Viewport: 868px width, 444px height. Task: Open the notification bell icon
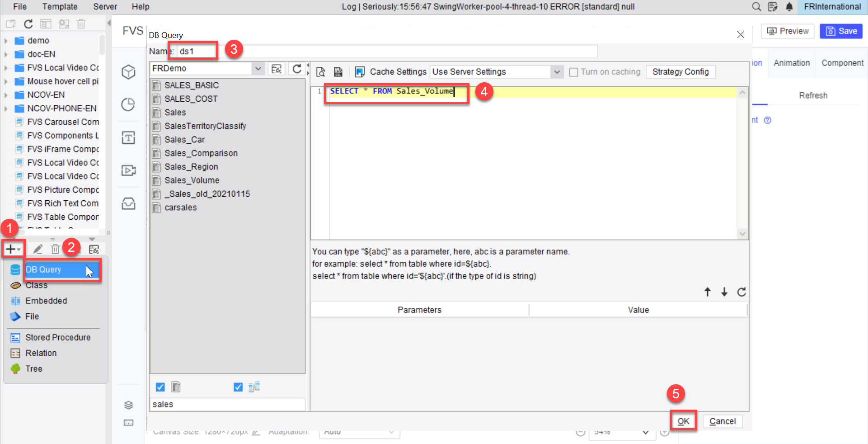pyautogui.click(x=789, y=6)
